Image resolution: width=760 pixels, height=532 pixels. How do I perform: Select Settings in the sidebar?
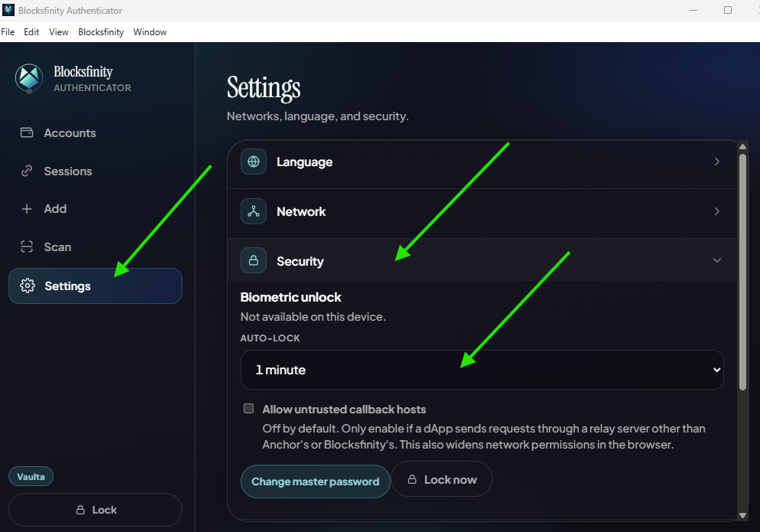pos(95,286)
